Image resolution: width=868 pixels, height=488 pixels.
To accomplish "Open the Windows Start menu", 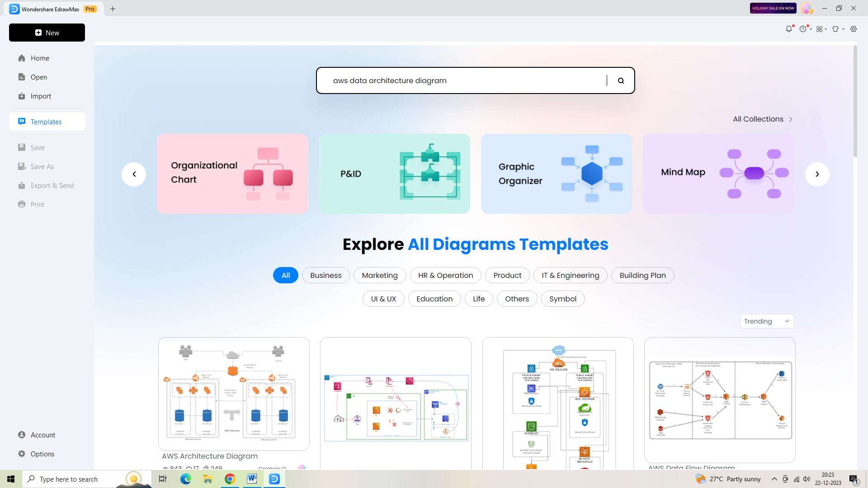I will [x=11, y=479].
